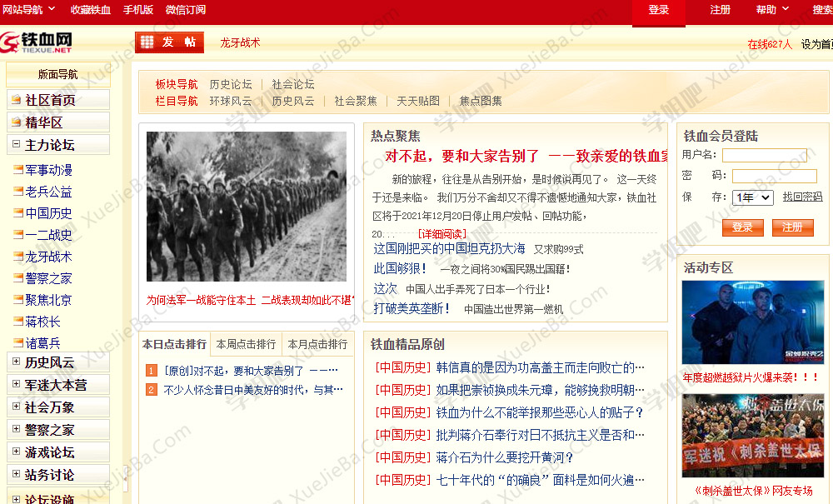Switch to 本月点击排行 tab
The height and width of the screenshot is (504, 833).
[x=317, y=344]
